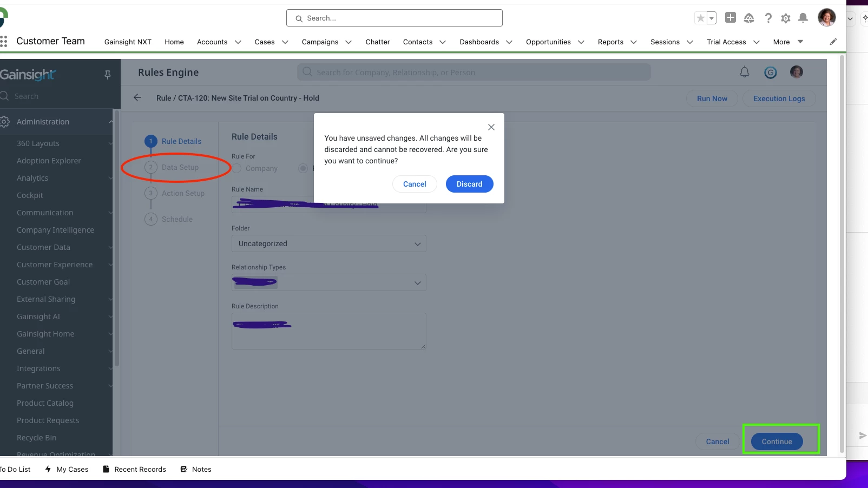Open Salesforce global actions plus icon
Image resolution: width=868 pixels, height=488 pixels.
pyautogui.click(x=731, y=17)
